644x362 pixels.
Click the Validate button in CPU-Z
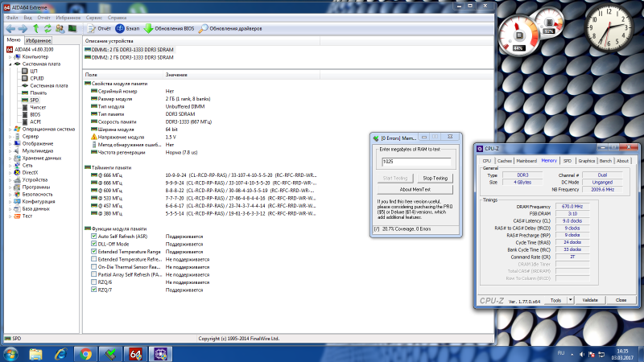tap(588, 300)
